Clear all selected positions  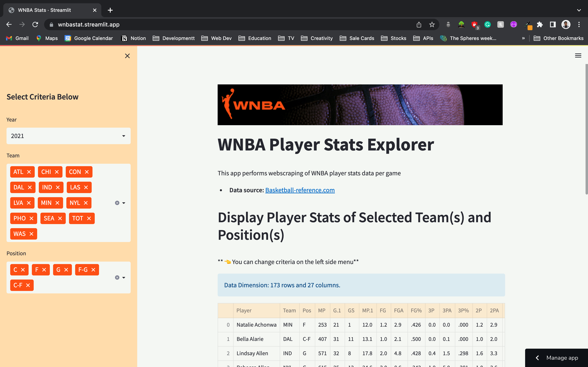tap(117, 277)
